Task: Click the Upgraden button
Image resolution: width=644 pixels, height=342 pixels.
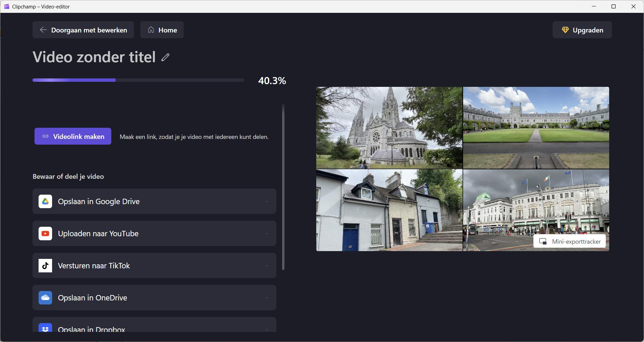Action: [582, 30]
